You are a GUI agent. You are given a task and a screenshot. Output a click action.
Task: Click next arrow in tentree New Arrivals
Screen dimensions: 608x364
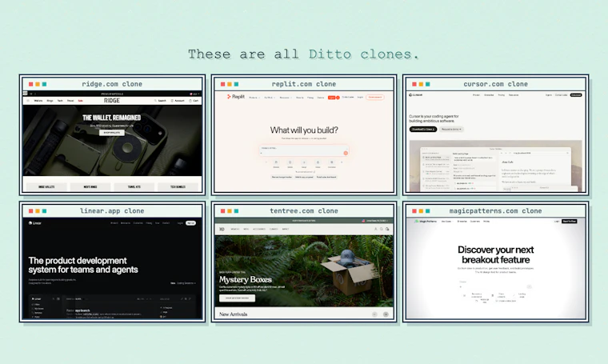tap(386, 314)
